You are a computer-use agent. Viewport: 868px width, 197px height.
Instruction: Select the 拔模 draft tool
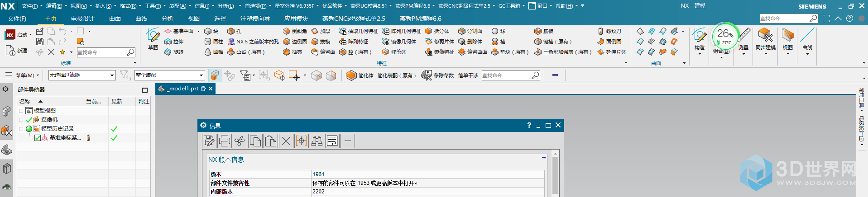(x=321, y=42)
